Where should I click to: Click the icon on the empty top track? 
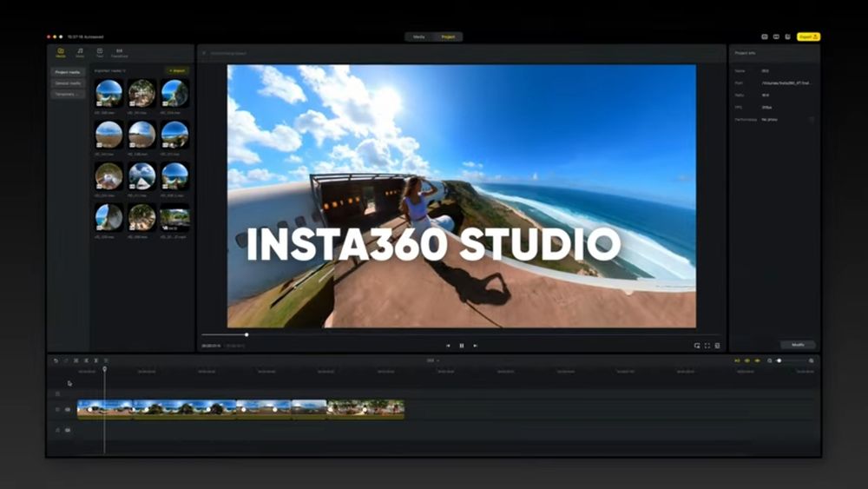click(57, 393)
